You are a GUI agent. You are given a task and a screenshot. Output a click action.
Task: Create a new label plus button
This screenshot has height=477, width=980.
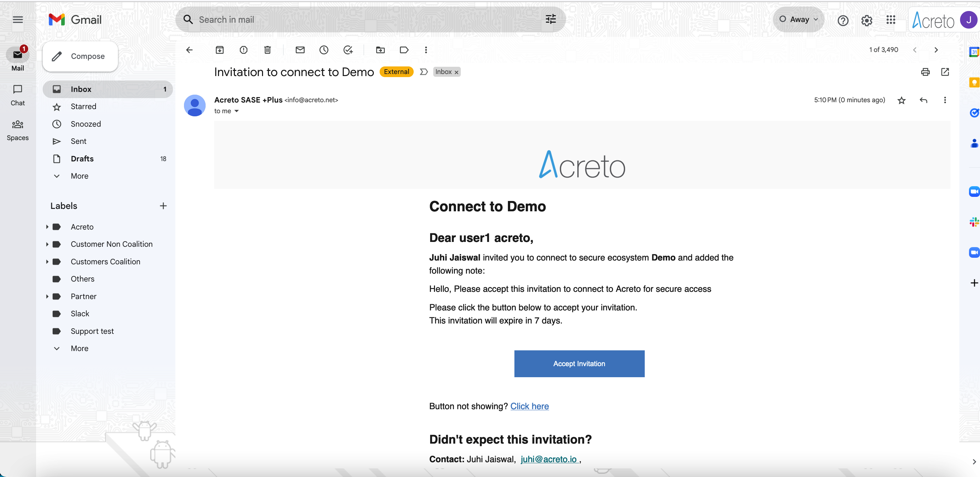pyautogui.click(x=163, y=206)
